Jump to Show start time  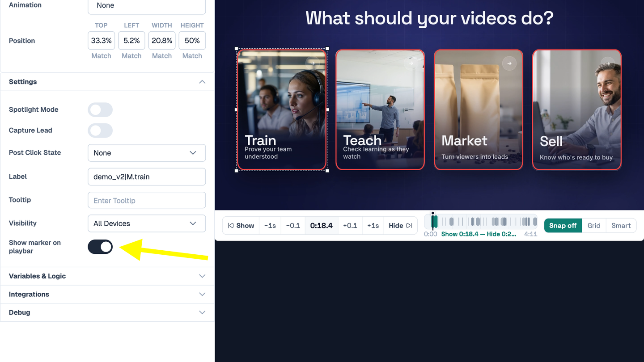click(241, 226)
